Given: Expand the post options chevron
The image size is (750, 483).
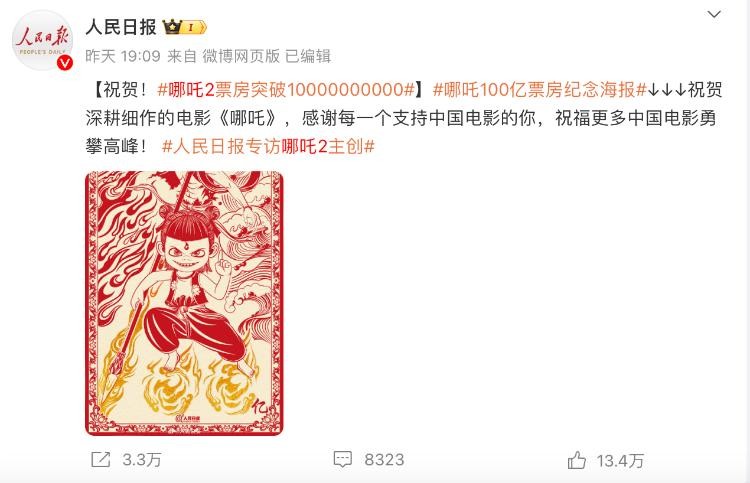Looking at the screenshot, I should 714,14.
